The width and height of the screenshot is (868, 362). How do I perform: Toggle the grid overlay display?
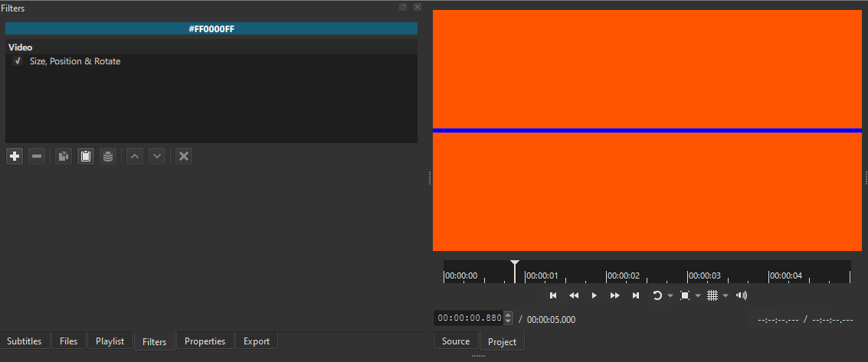pos(712,295)
